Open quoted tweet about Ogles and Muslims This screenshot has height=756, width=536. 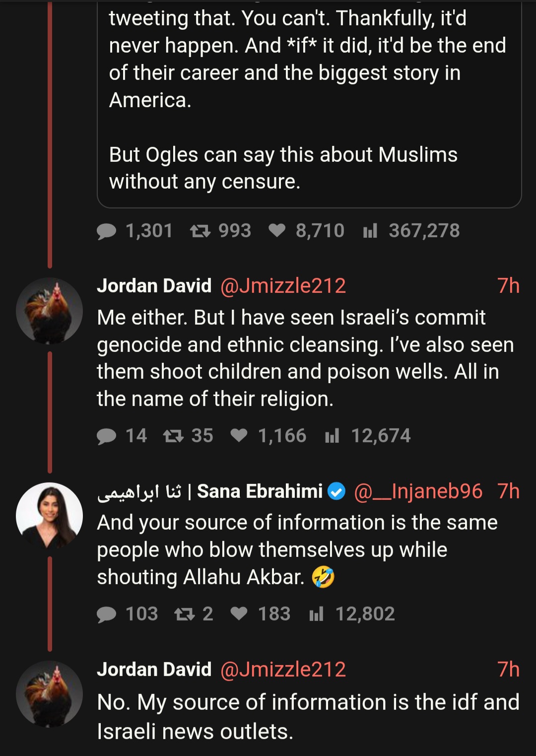point(309,104)
